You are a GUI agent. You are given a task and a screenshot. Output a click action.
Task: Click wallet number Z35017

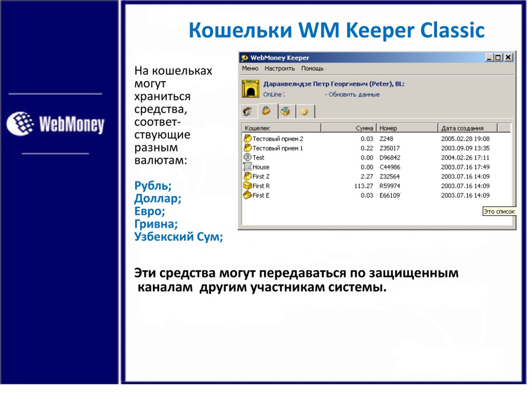[389, 148]
